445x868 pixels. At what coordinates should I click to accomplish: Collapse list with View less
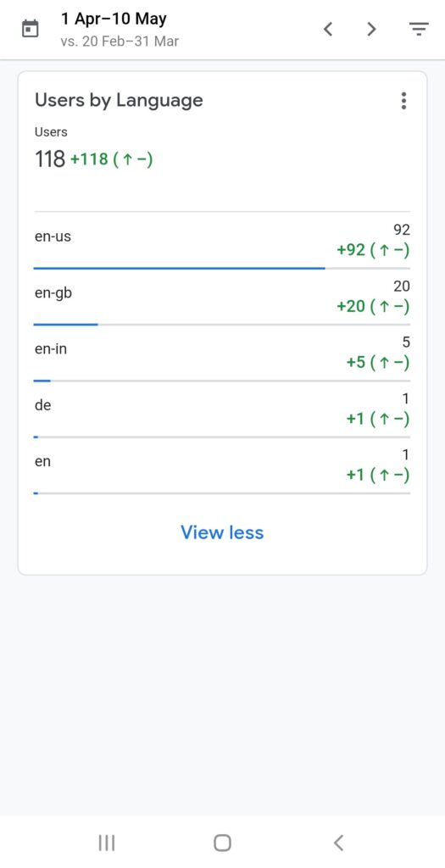[x=222, y=532]
